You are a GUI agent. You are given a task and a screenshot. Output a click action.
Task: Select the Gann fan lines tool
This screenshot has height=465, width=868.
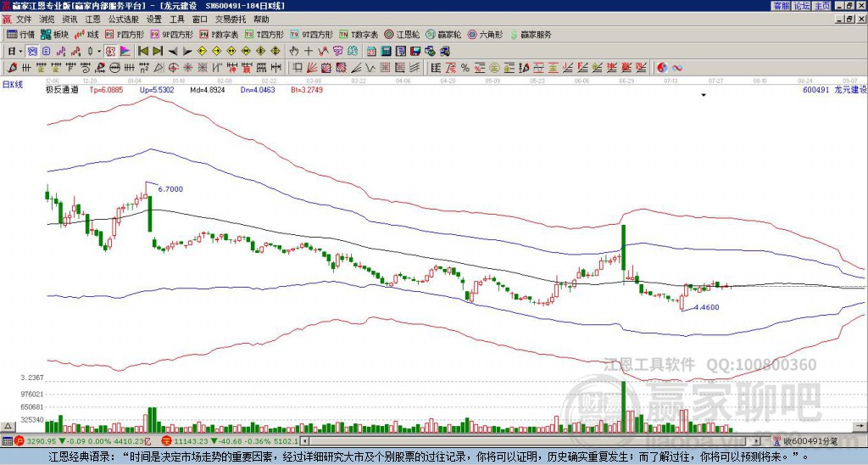pos(312,68)
